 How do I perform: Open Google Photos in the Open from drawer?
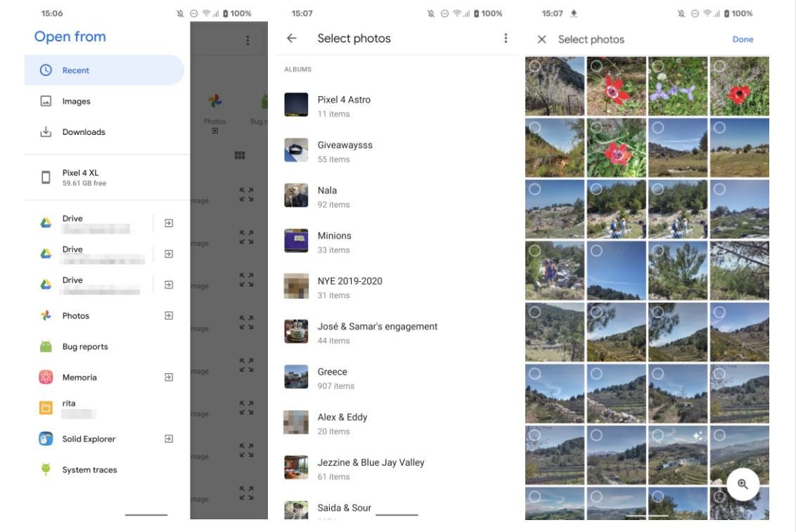pos(76,316)
